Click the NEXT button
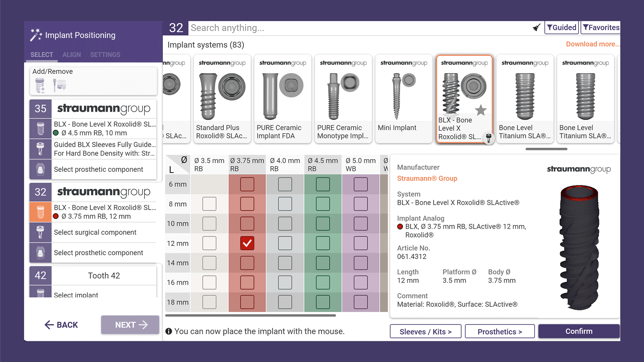The image size is (644, 362). 130,325
